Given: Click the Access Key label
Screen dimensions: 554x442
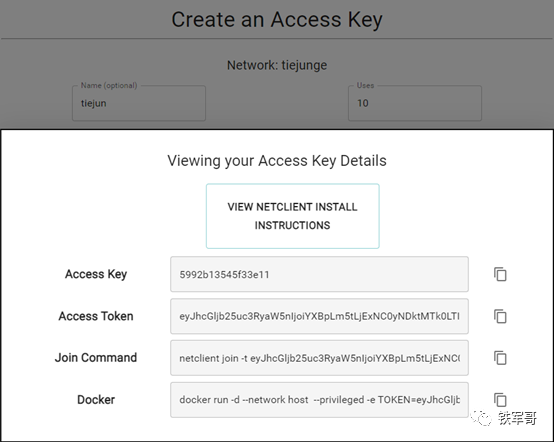Looking at the screenshot, I should click(x=96, y=274).
